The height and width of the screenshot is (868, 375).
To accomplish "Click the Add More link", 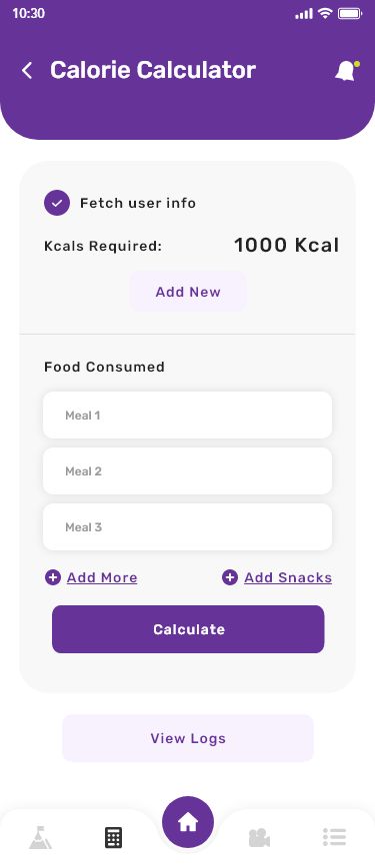I will coord(102,578).
